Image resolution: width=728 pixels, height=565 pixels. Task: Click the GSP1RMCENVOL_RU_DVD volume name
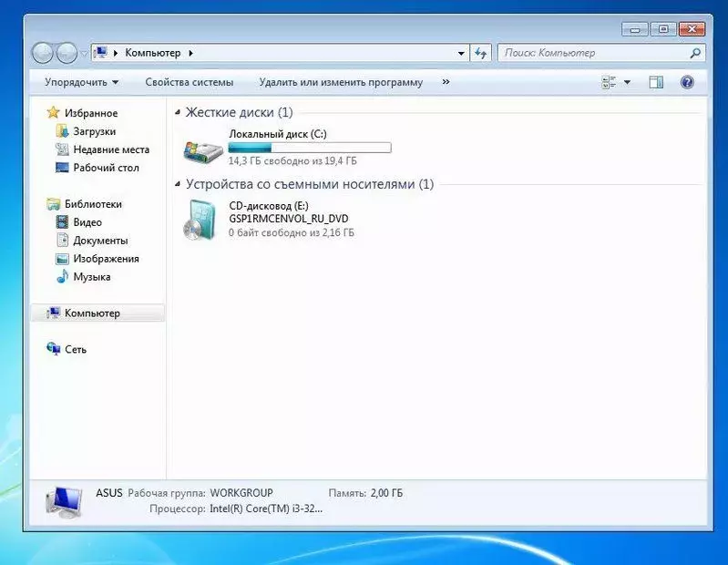click(x=288, y=219)
